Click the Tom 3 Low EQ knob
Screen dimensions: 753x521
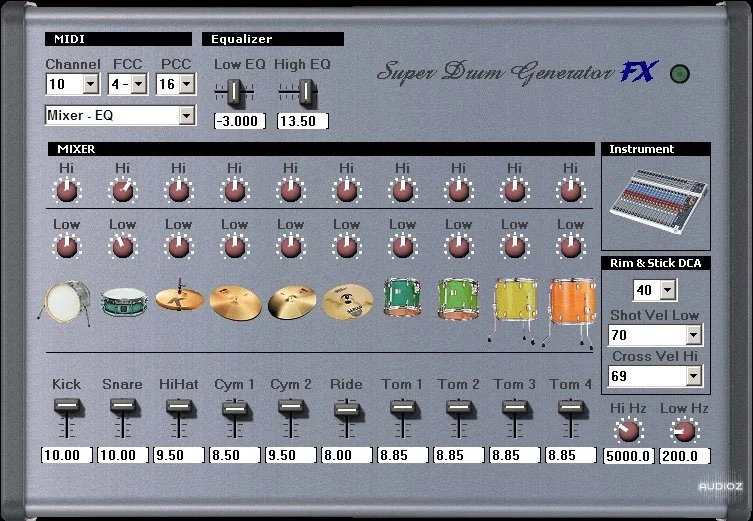coord(515,247)
